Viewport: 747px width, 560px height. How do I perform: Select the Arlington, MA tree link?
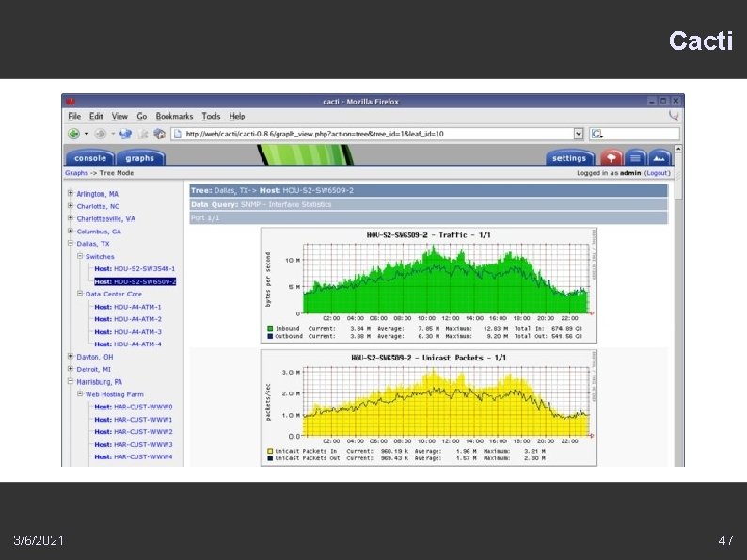pos(97,194)
